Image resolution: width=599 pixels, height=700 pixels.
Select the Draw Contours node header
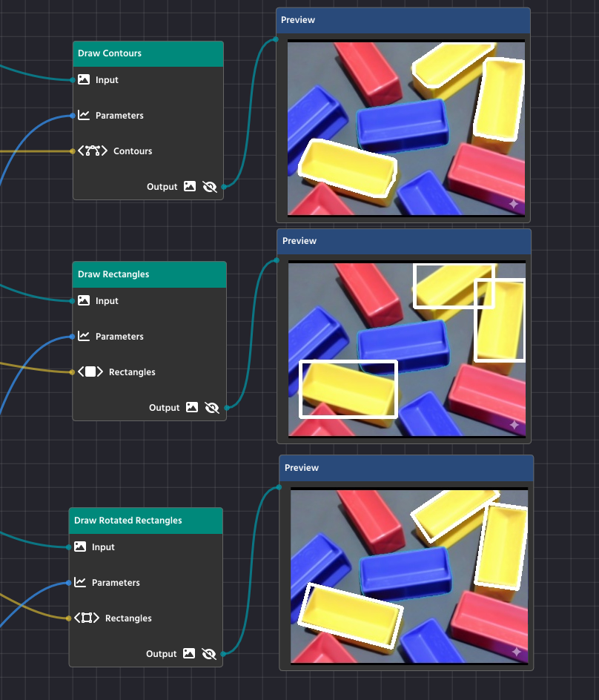[x=148, y=53]
